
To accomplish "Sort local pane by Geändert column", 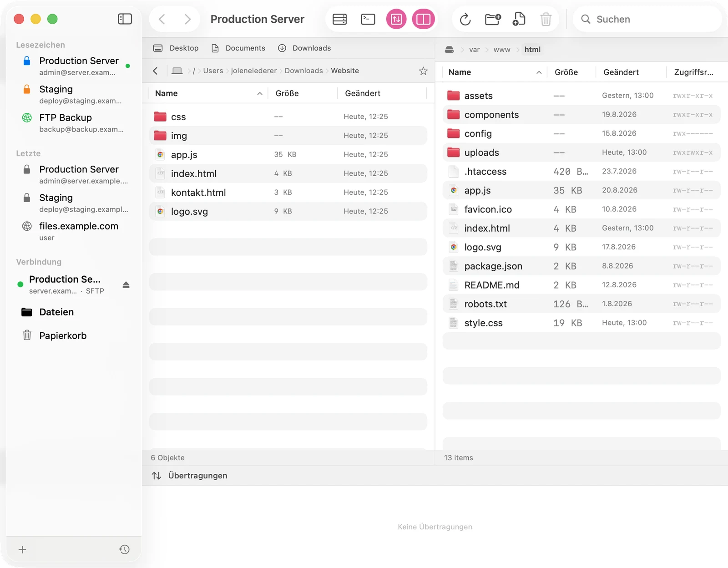I will pos(381,93).
